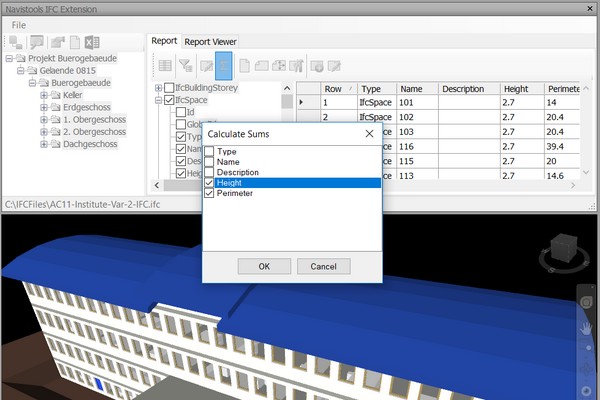The width and height of the screenshot is (600, 400).
Task: Uncheck the Perimeter checkbox in Calculate Sums
Action: 209,193
